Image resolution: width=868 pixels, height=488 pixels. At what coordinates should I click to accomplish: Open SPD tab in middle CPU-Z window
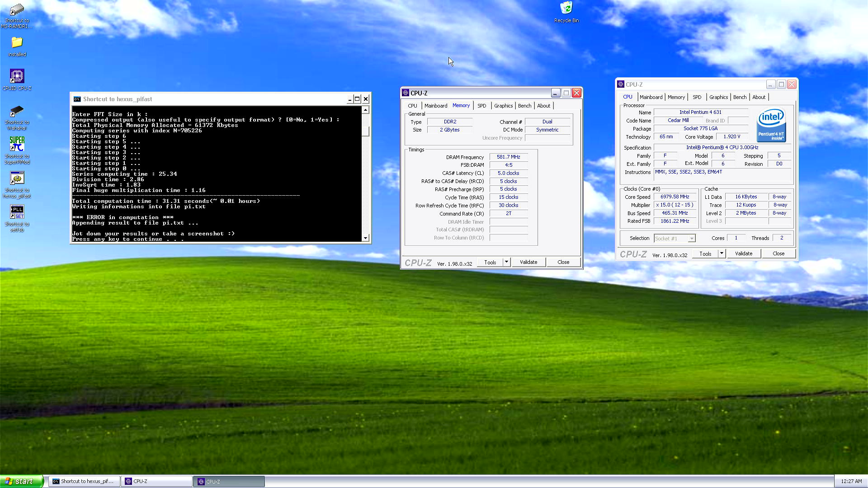tap(482, 106)
